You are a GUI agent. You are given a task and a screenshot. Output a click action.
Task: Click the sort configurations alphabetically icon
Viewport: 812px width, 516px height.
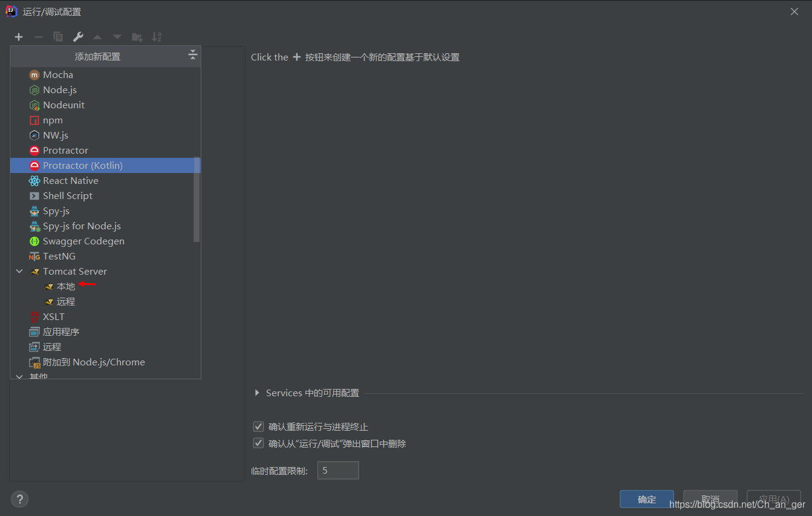(157, 37)
